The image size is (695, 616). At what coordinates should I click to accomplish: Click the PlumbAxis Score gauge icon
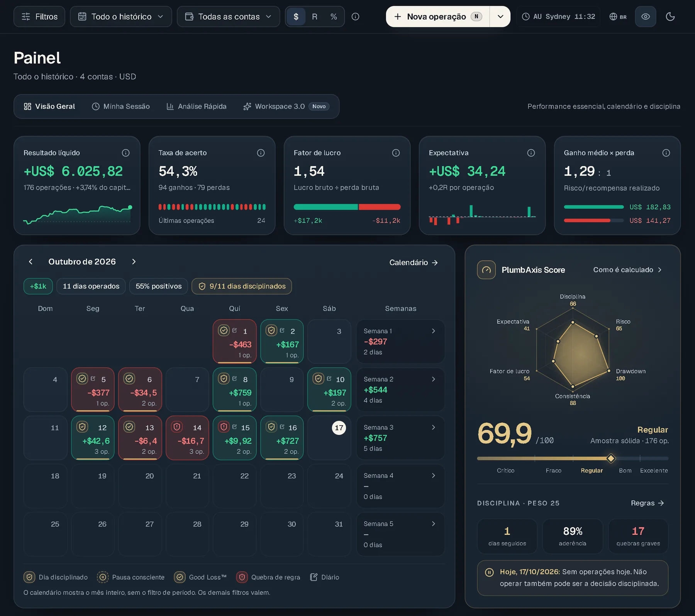(x=486, y=270)
